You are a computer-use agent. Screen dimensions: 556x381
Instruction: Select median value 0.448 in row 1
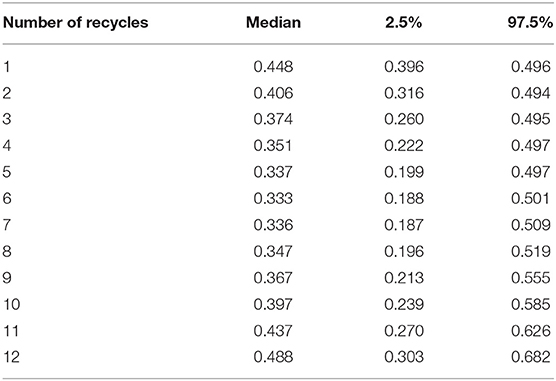[x=273, y=67]
